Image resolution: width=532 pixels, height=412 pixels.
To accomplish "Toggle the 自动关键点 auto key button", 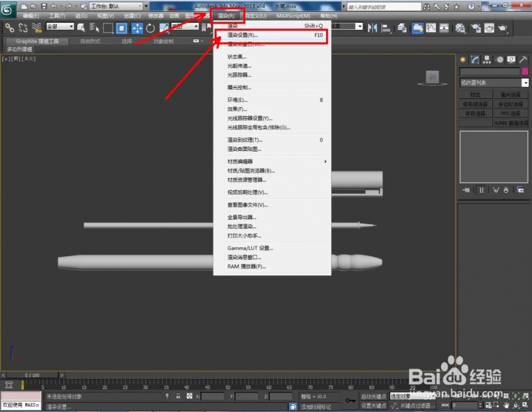I will pyautogui.click(x=373, y=396).
